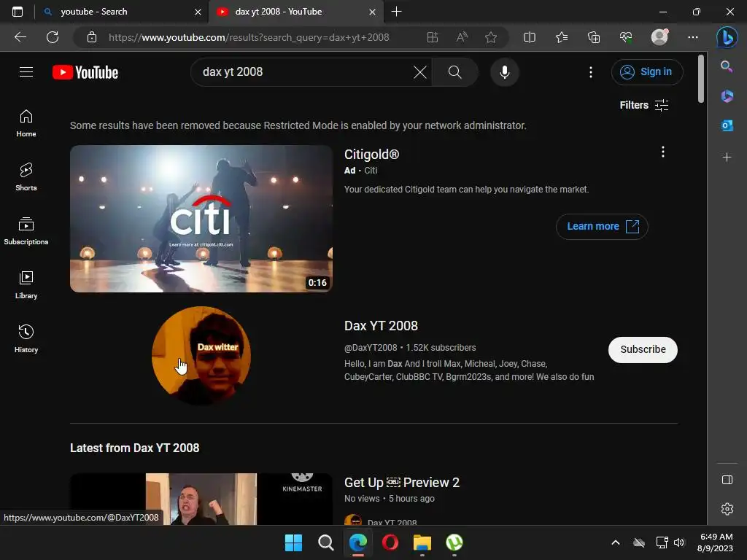Open the tab actions menu icon
This screenshot has width=747, height=560.
pyautogui.click(x=18, y=12)
